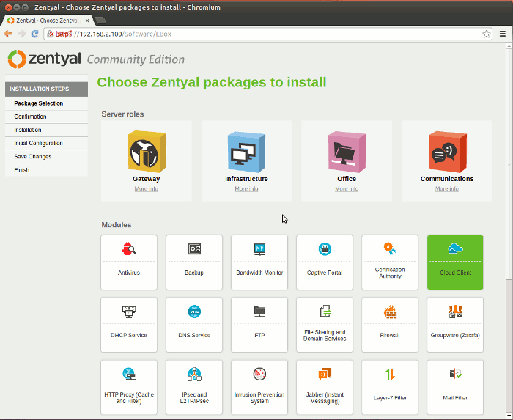Select the Zentyal browser tab
The height and width of the screenshot is (420, 513).
[x=48, y=21]
